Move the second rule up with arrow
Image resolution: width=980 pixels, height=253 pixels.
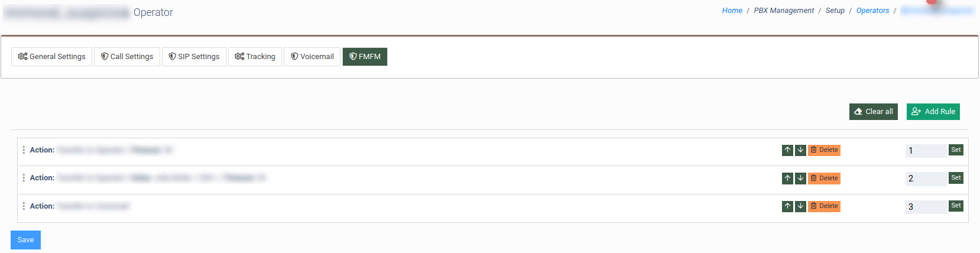(787, 179)
